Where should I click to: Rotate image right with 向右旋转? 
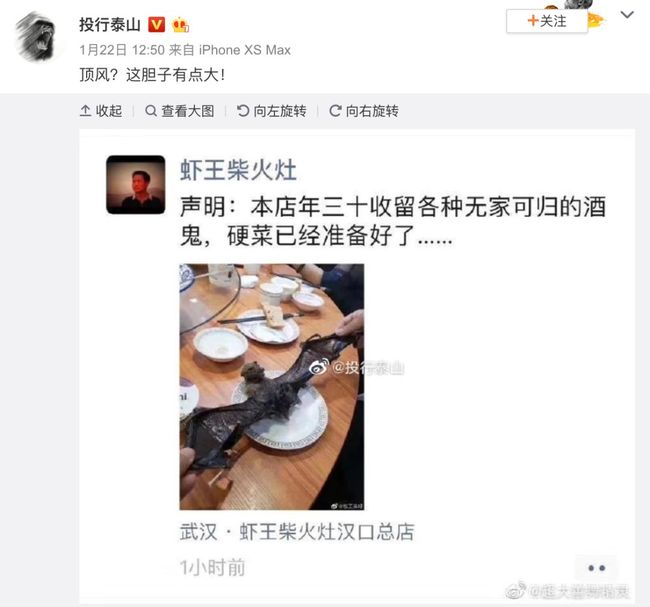[x=364, y=111]
